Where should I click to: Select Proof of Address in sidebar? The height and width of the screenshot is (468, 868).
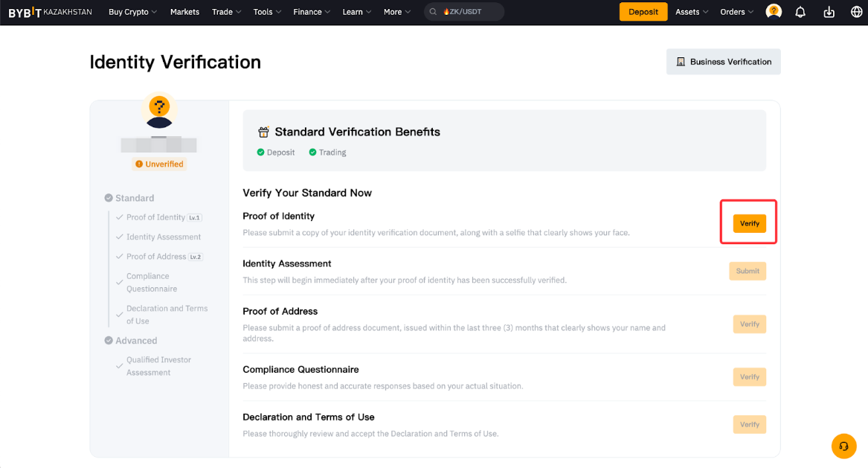156,257
